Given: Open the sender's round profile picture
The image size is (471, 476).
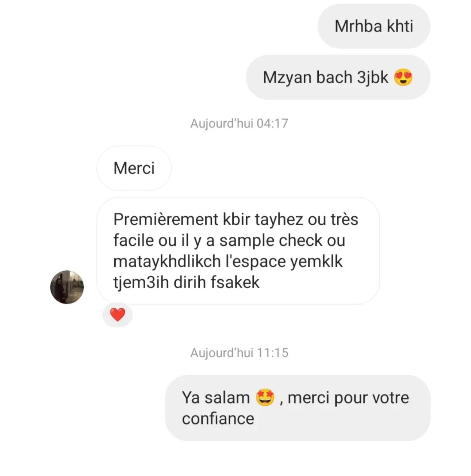Looking at the screenshot, I should click(67, 287).
